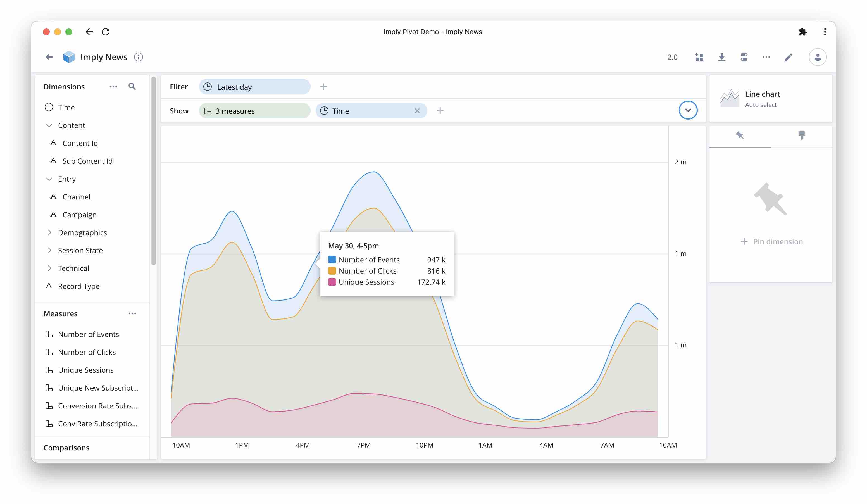867x504 pixels.
Task: Click the Pin dimension button
Action: (x=772, y=241)
